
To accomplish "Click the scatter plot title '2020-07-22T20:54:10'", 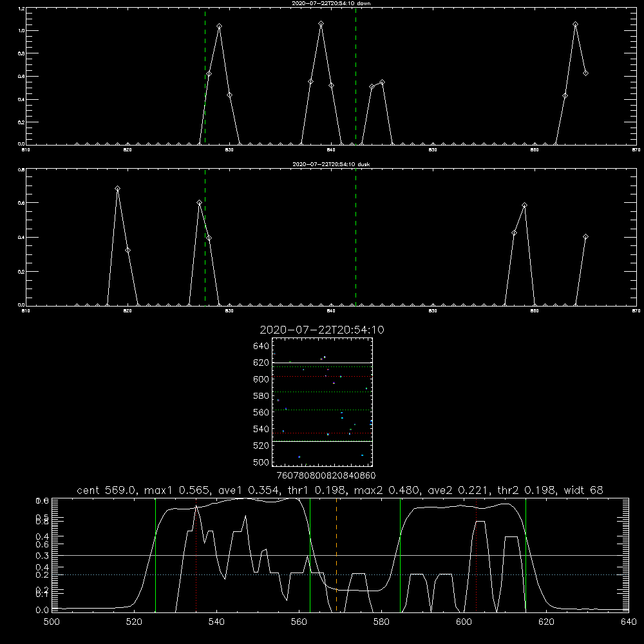I will point(322,330).
